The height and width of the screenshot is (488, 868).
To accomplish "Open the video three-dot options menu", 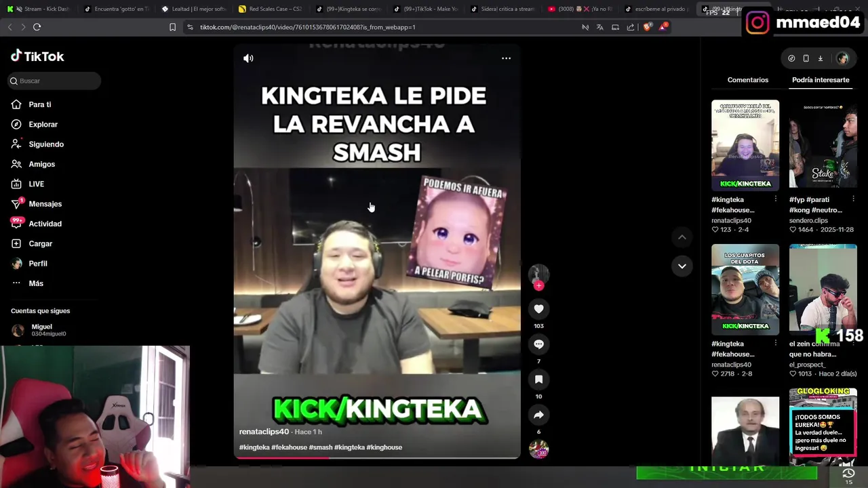I will coord(506,58).
